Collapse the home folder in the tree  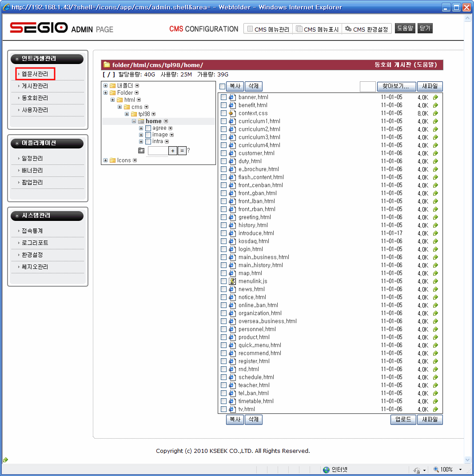[x=134, y=121]
